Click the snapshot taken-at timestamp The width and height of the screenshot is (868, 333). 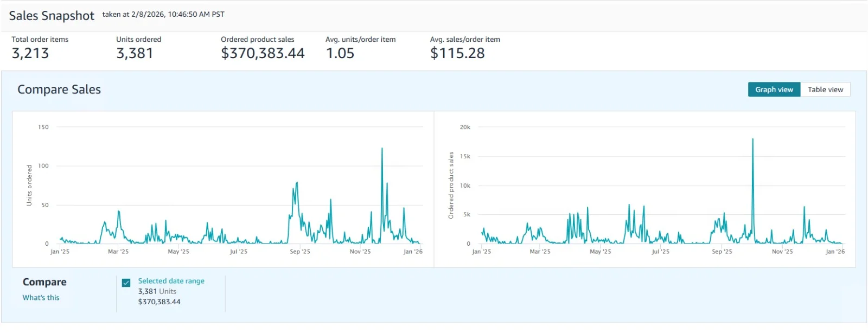point(163,14)
